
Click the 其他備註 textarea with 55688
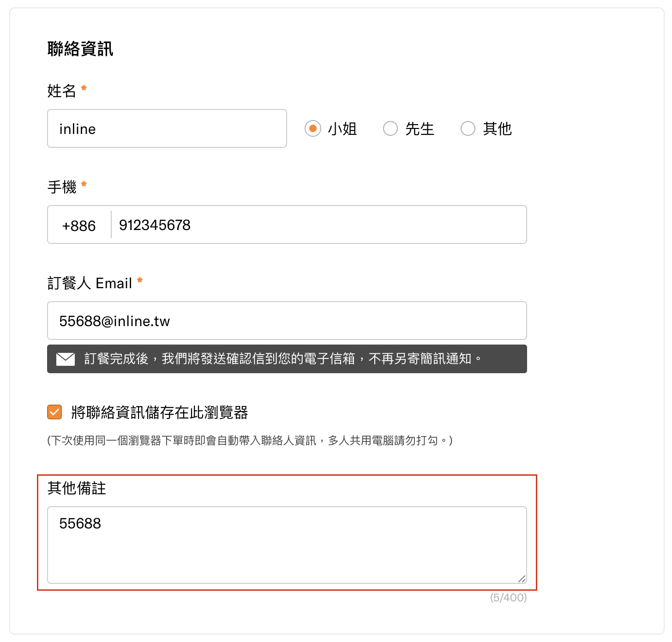pyautogui.click(x=287, y=545)
